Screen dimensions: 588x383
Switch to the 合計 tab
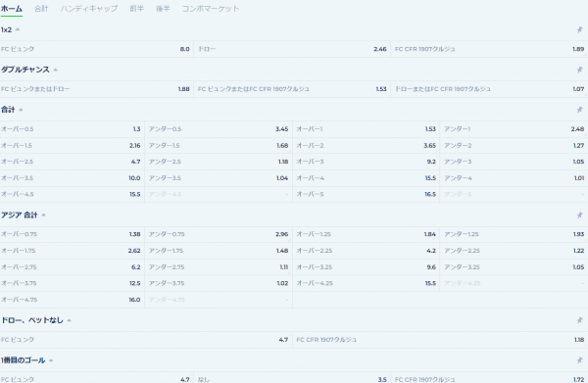(41, 9)
